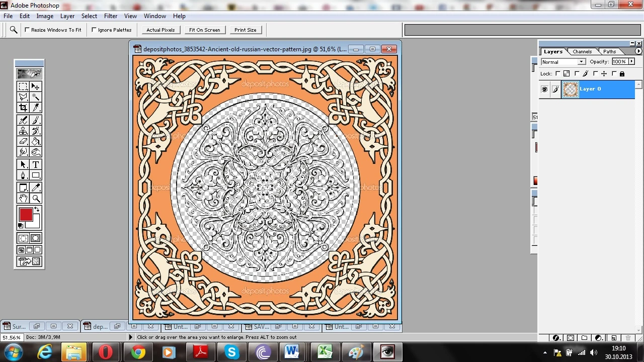Open the new adjustment layer menu

tap(599, 338)
